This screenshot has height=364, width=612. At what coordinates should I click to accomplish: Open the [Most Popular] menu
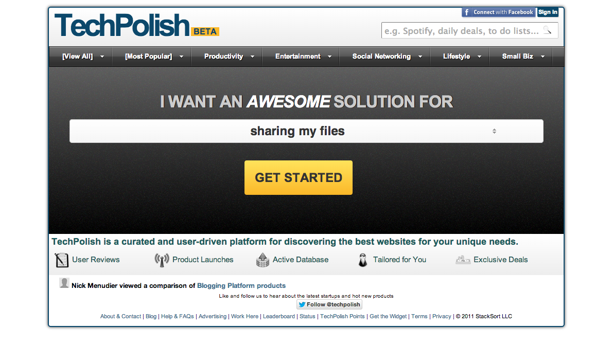point(151,57)
